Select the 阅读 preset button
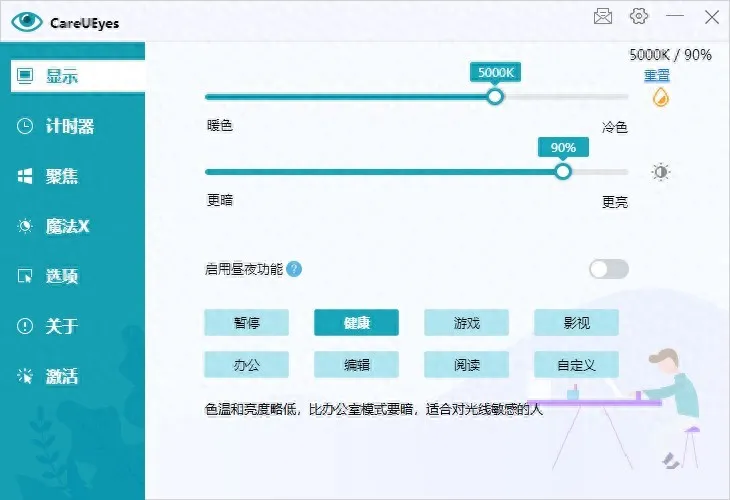This screenshot has height=500, width=730. click(x=466, y=364)
